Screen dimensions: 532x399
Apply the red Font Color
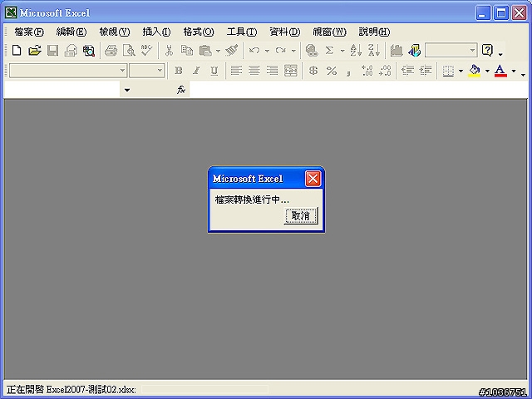click(500, 71)
